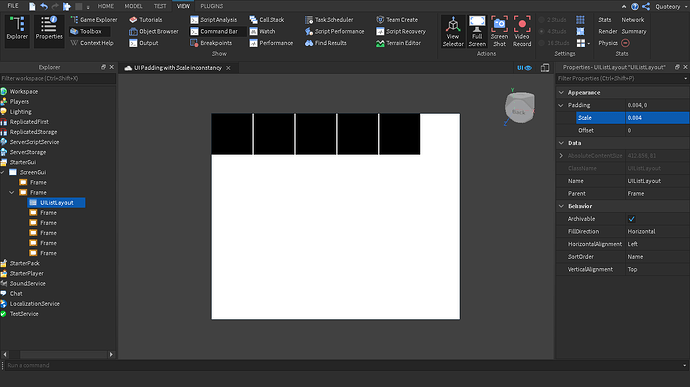Toggle the Archivable checkbox
Viewport: 690px width, 387px height.
[631, 219]
